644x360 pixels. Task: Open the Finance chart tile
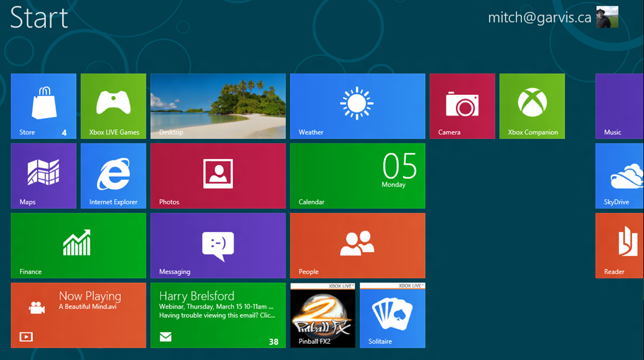pos(78,245)
